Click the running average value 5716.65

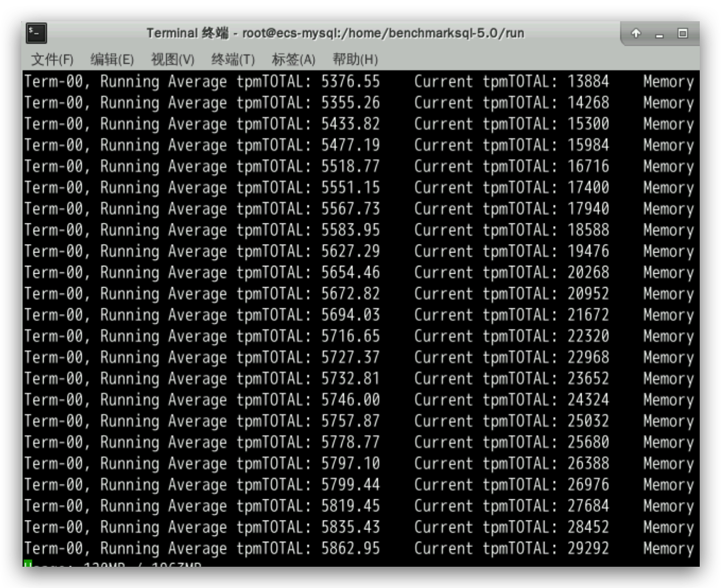[x=350, y=337]
